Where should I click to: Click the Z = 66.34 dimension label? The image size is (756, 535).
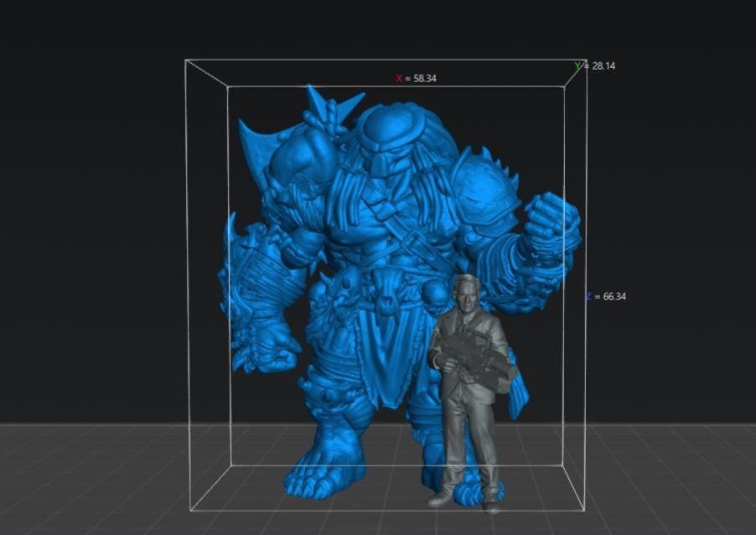(606, 296)
